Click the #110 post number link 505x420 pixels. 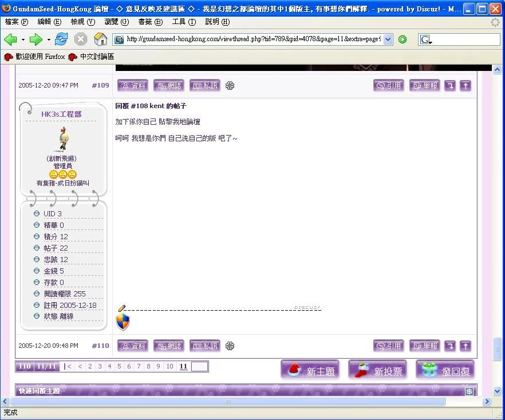click(100, 346)
